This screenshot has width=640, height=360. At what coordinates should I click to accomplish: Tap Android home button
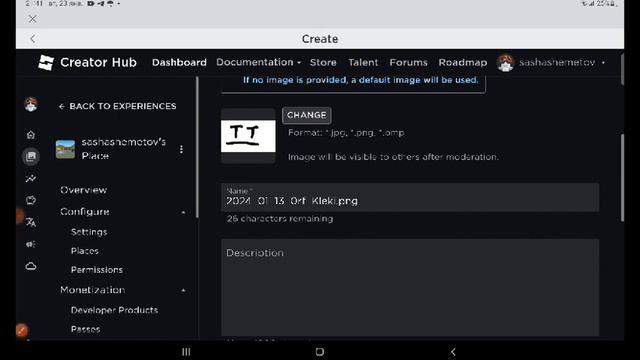[x=320, y=351]
